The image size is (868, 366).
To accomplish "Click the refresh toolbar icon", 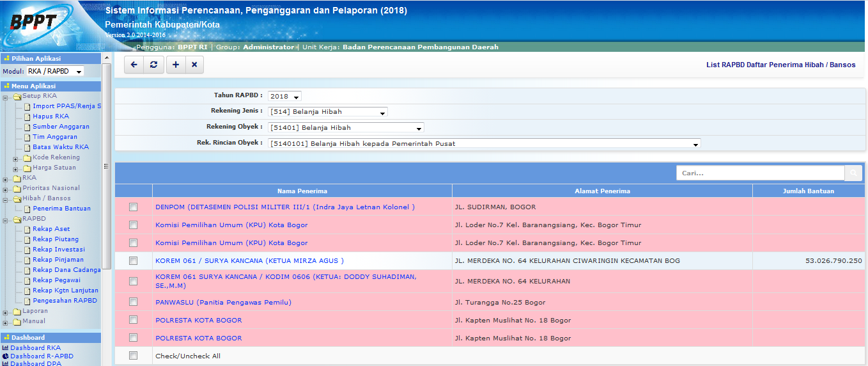I will 153,65.
